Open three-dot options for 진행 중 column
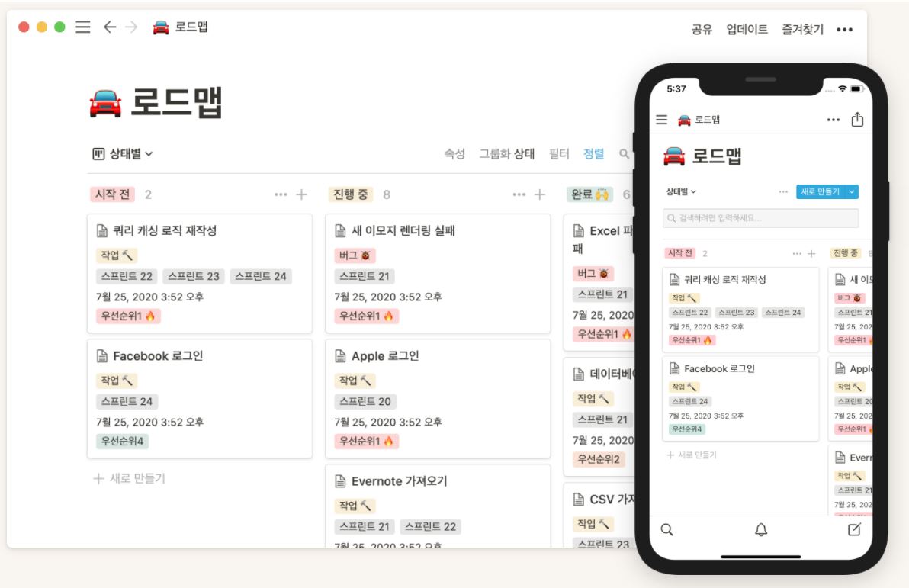Viewport: 909px width, 588px height. [x=519, y=194]
